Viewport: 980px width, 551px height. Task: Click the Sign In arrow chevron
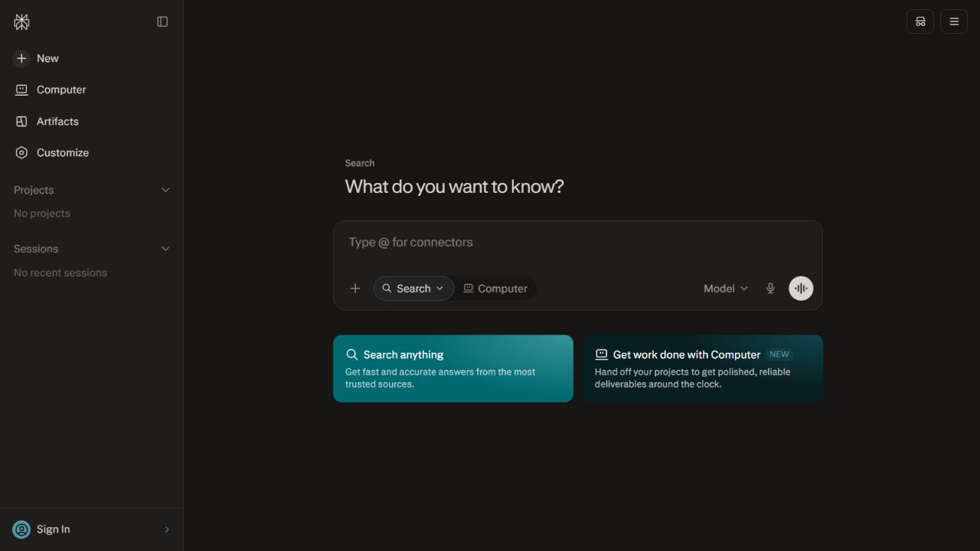[167, 530]
